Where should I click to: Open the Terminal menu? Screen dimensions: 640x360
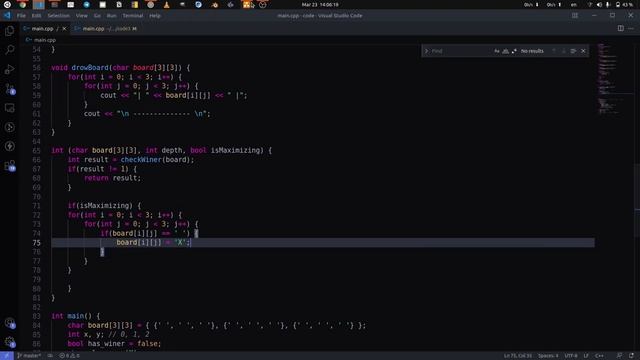[133, 16]
